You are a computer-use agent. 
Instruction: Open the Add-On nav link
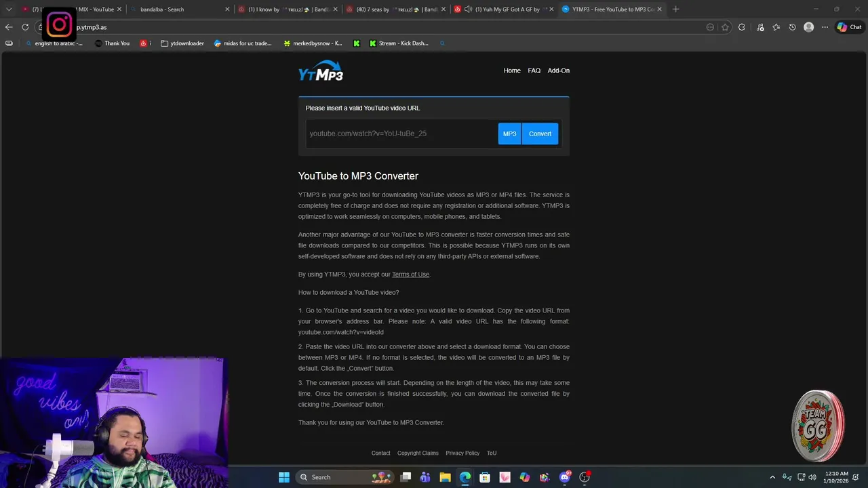click(x=559, y=70)
